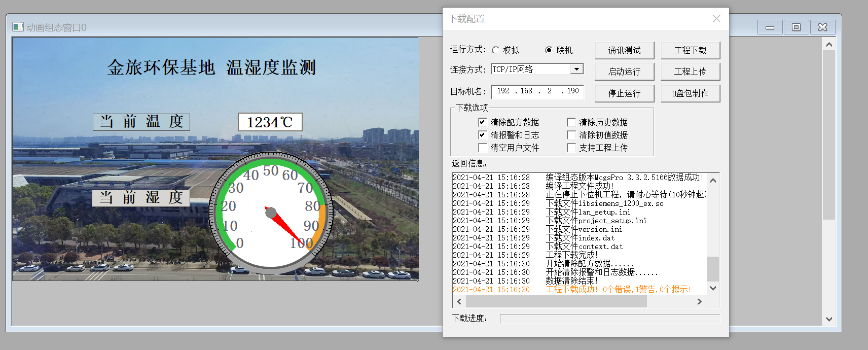
Task: Enable the 支持工程上传 checkbox
Action: tap(571, 148)
